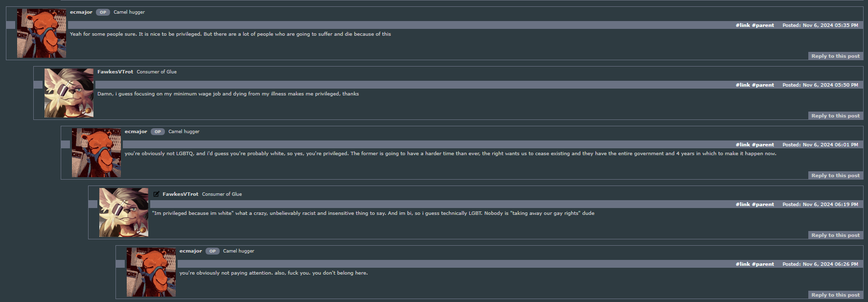Screen dimensions: 868x302
Task: Reply to FawkesVTrot's 06:19 PM post
Action: [835, 235]
